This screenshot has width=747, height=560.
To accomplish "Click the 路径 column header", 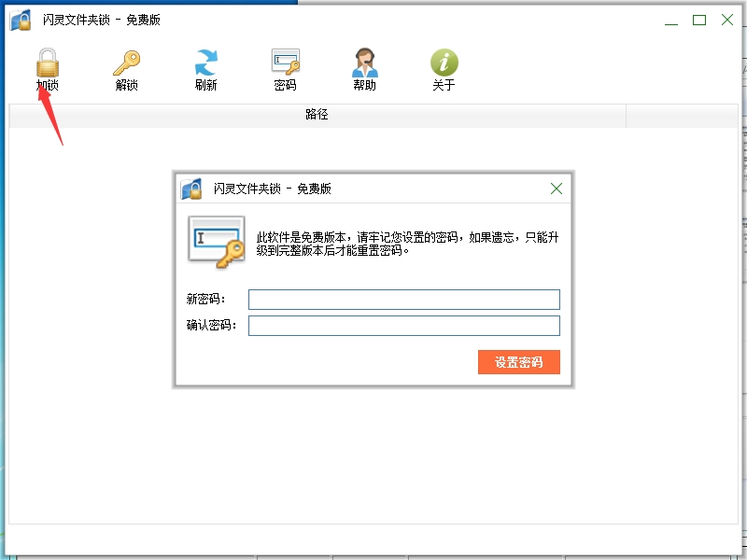I will [x=317, y=115].
